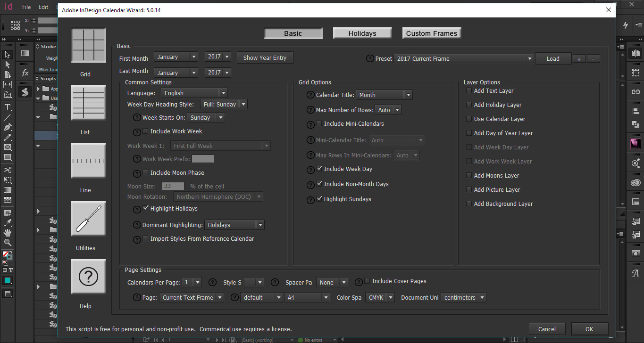Image resolution: width=644 pixels, height=343 pixels.
Task: Select the Selection tool in InDesign toolbar
Action: point(8,55)
